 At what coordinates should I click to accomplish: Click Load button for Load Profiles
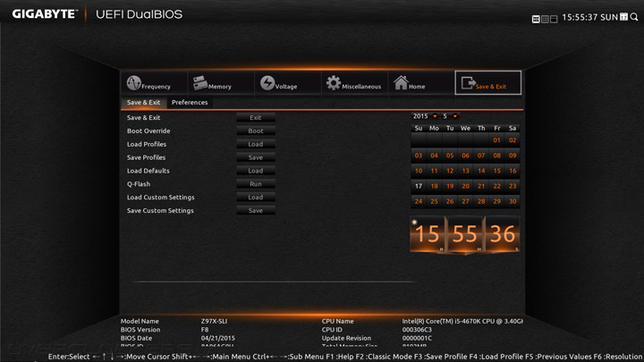click(256, 144)
